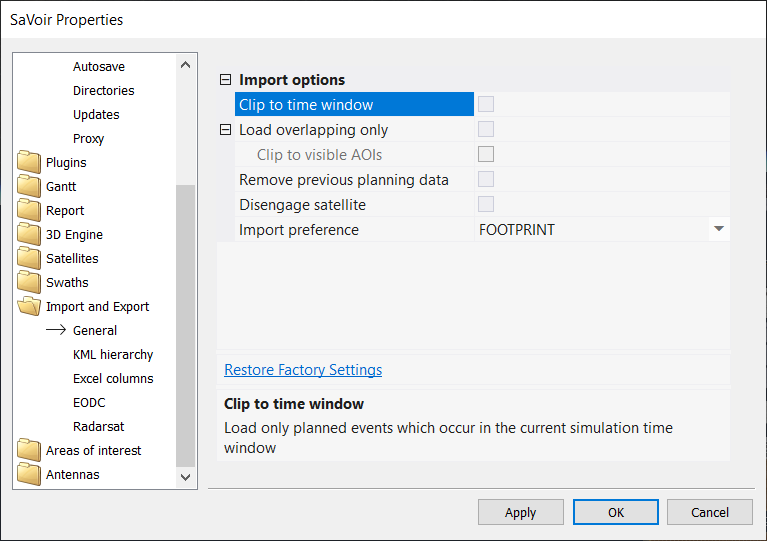This screenshot has height=541, width=767.
Task: Click the Swaths folder icon
Action: click(29, 283)
